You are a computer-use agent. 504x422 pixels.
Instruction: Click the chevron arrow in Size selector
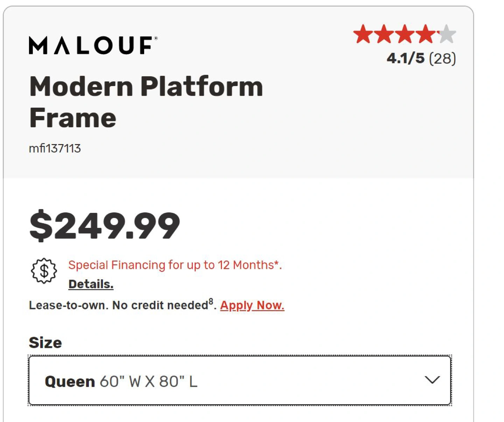pos(432,380)
